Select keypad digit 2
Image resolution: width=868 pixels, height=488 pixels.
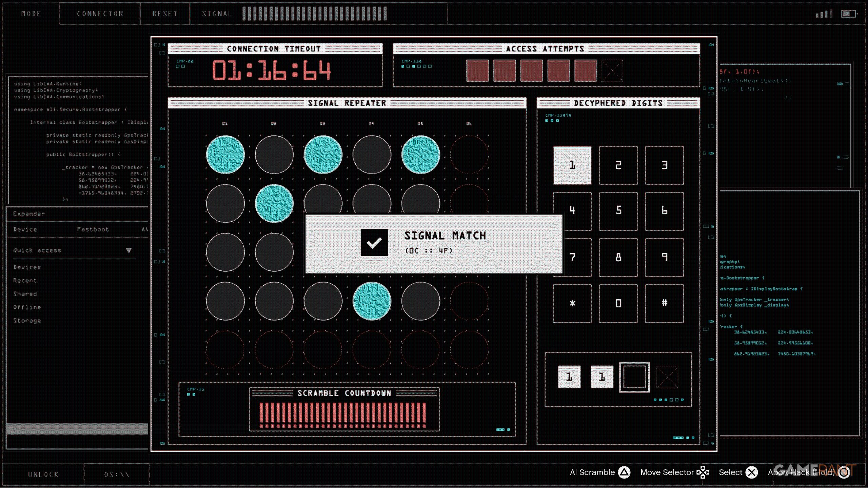pos(618,165)
